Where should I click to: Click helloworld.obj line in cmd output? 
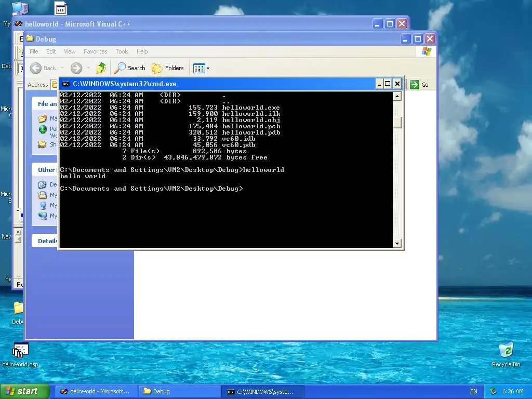(x=170, y=120)
